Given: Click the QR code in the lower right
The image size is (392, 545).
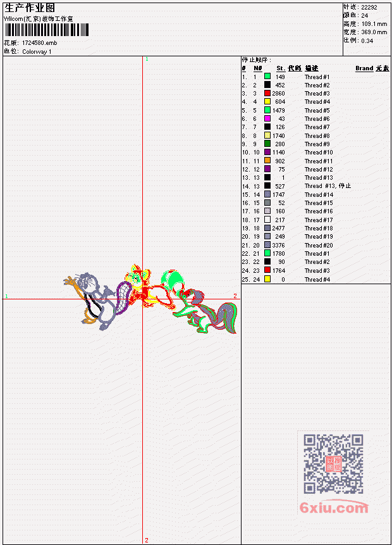Looking at the screenshot, I should coord(333,464).
